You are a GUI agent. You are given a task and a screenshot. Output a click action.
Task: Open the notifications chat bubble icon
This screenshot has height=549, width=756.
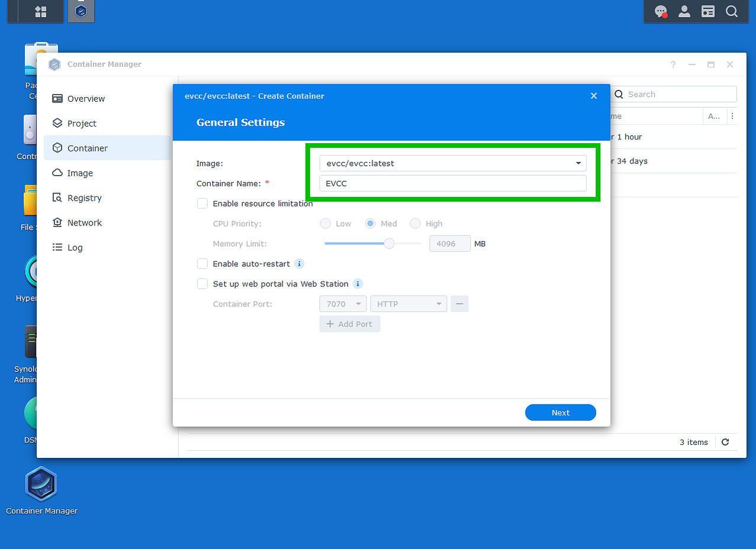coord(661,11)
